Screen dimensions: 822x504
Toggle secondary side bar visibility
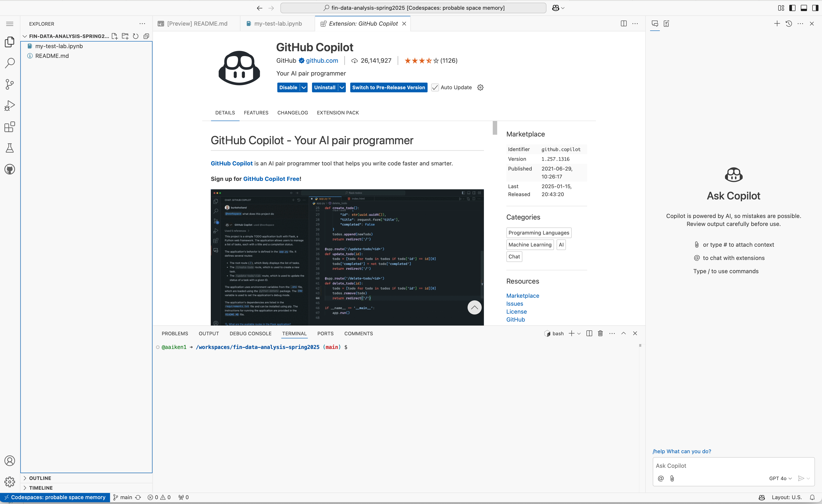(x=815, y=8)
